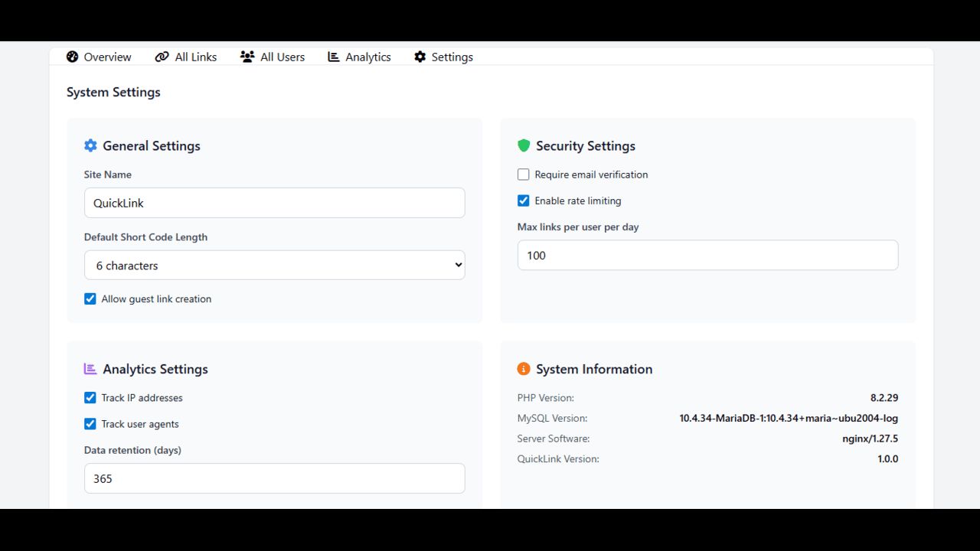The height and width of the screenshot is (551, 980).
Task: Uncheck Track user agents option
Action: coord(90,424)
